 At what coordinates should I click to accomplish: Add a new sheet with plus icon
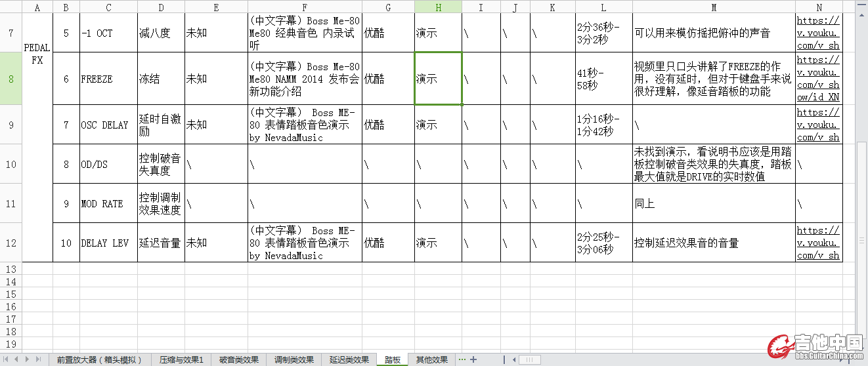(473, 359)
